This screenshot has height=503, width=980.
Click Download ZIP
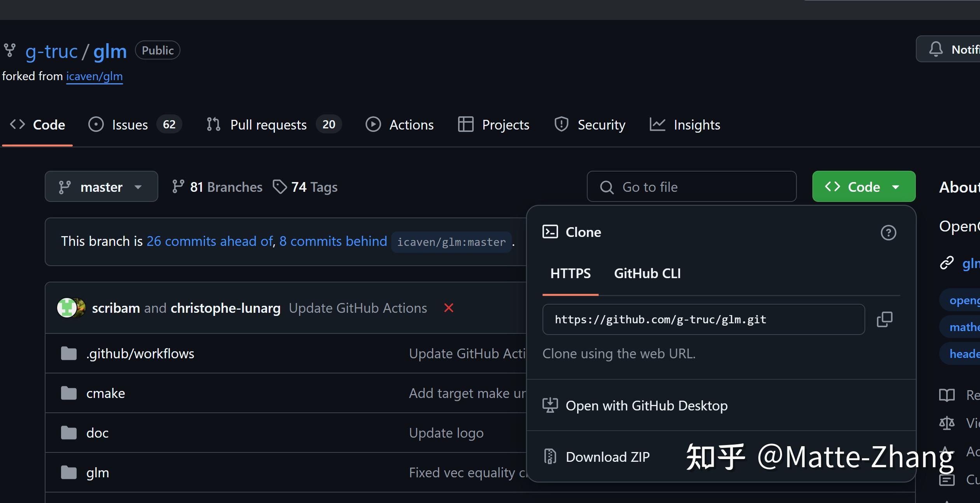tap(607, 457)
